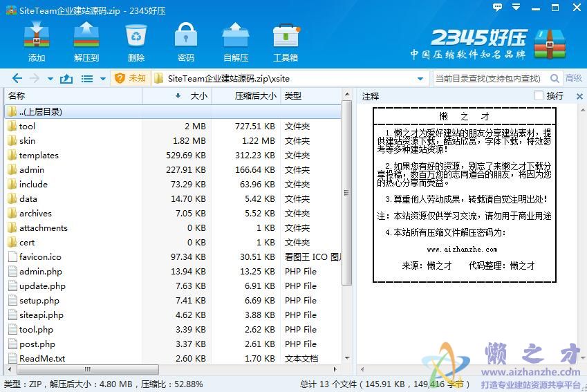Select the siteapi.php file
587x392 pixels.
tap(173, 315)
